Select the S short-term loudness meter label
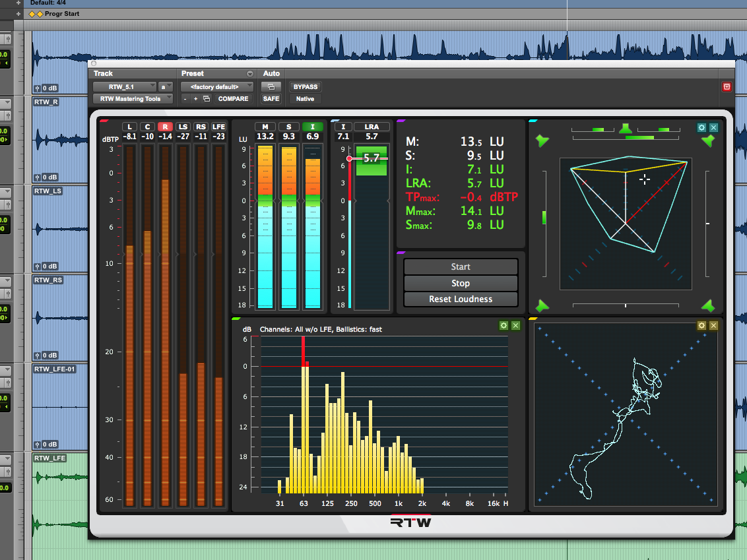Image resolution: width=747 pixels, height=560 pixels. tap(288, 127)
